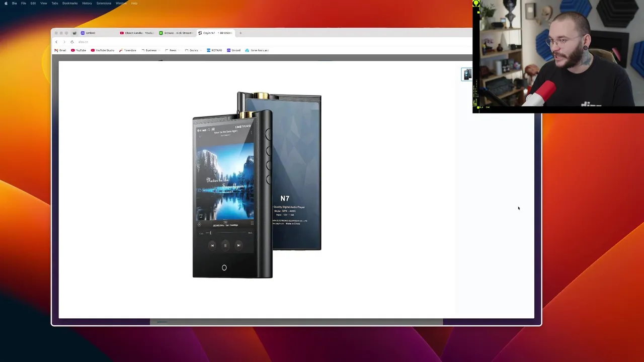Image resolution: width=644 pixels, height=362 pixels.
Task: Open the Tabs menu
Action: [55, 3]
